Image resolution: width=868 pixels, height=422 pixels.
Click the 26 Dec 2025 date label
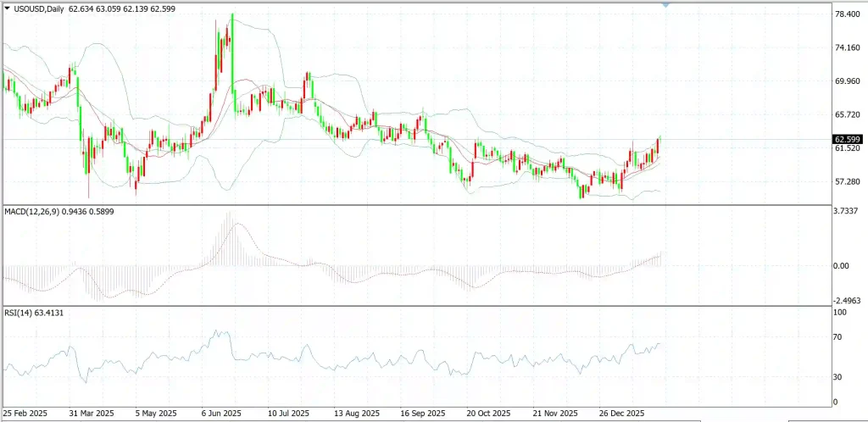[x=624, y=414]
